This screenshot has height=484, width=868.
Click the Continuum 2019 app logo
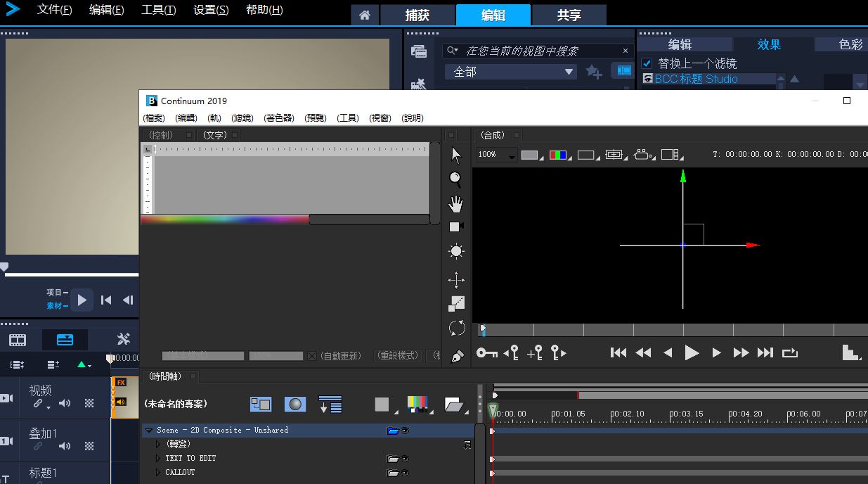[151, 101]
